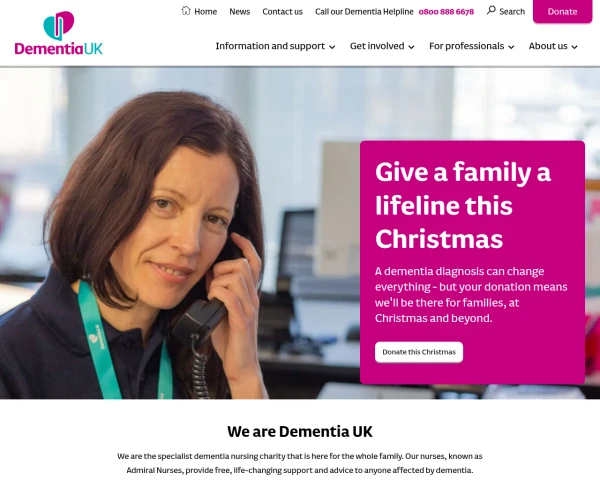Click the Home text link
600x480 pixels.
[205, 12]
